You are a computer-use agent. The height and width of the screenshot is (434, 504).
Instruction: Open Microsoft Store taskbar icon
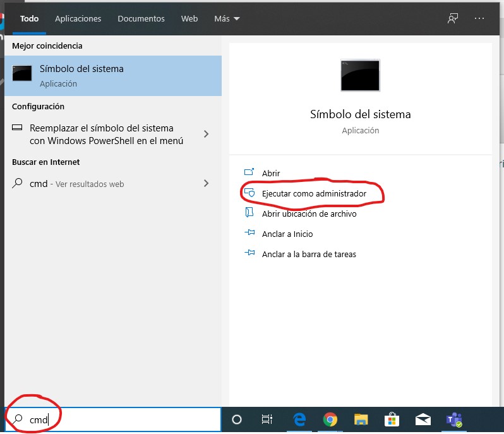pos(392,419)
